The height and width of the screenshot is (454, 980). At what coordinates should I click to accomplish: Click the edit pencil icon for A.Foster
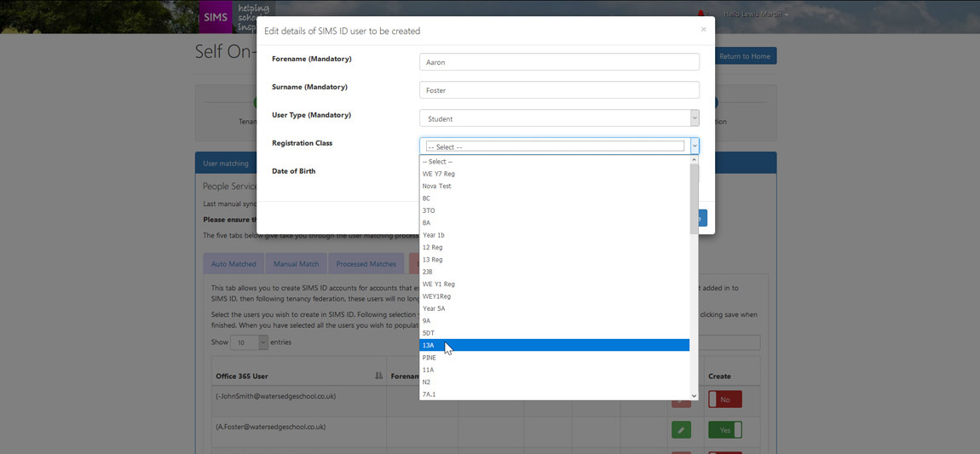point(681,430)
